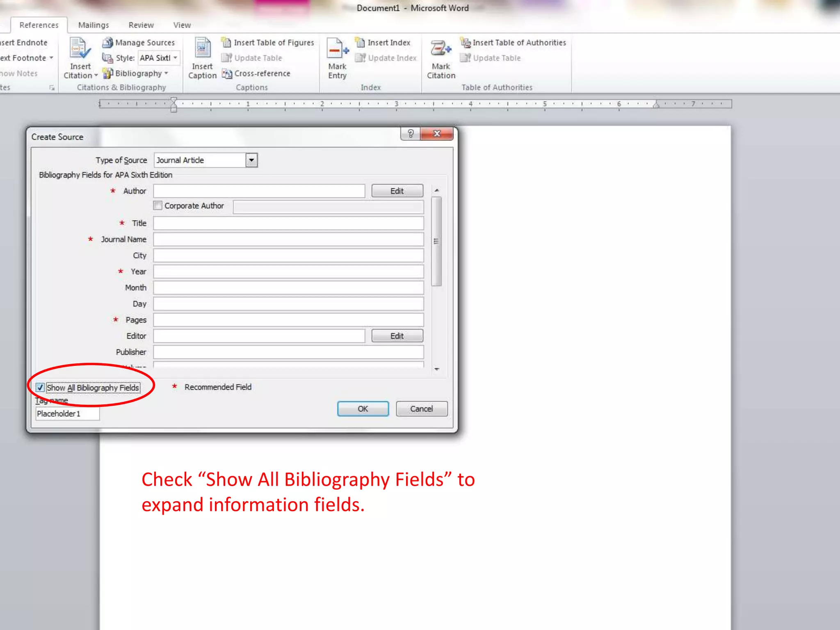Click the disabled Corporate Author text field
Viewport: 840px width, 630px height.
(329, 207)
